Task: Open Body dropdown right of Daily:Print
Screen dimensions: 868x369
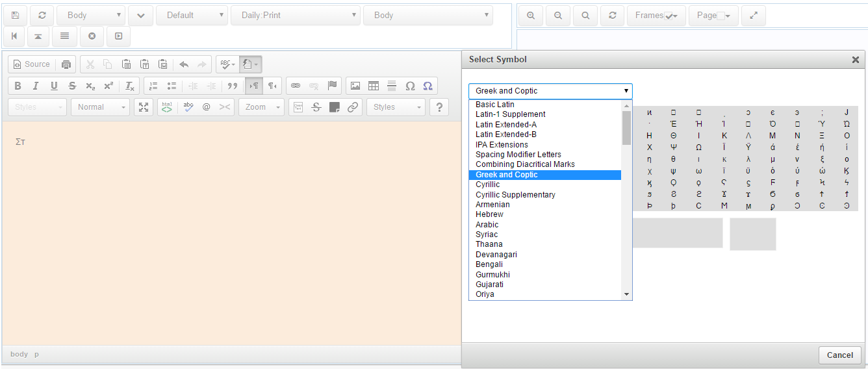Action: pos(428,15)
